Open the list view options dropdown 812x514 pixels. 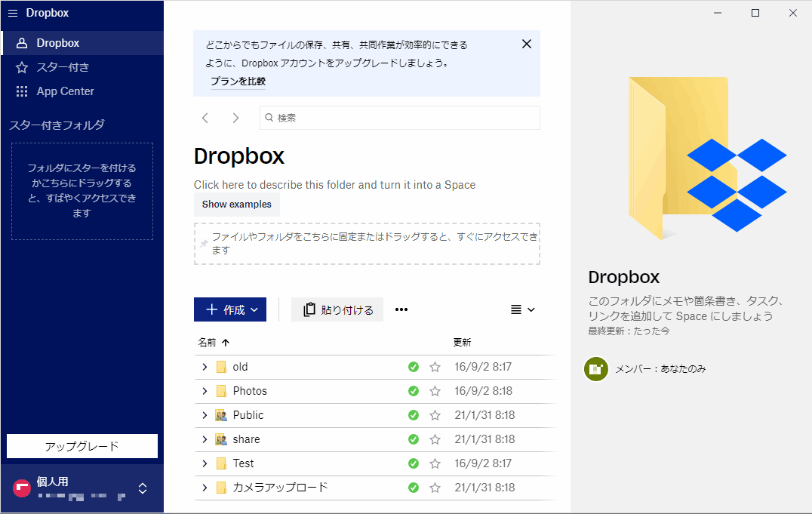tap(522, 309)
